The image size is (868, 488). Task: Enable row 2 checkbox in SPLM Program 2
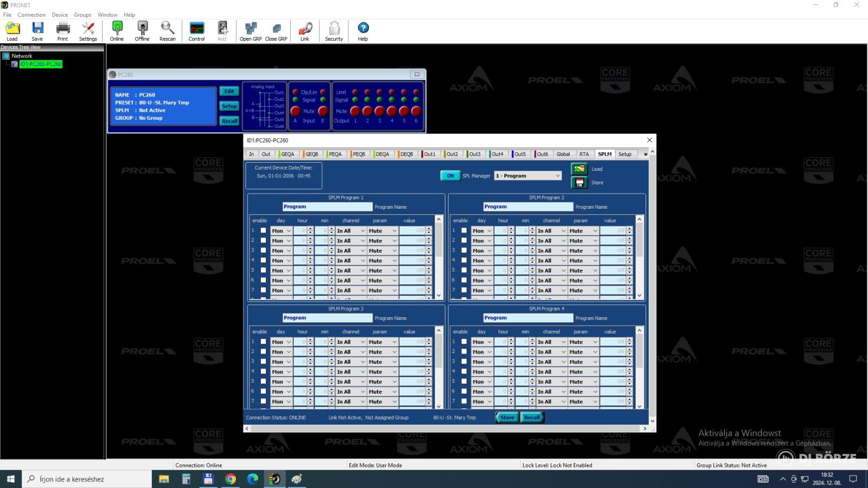[464, 240]
